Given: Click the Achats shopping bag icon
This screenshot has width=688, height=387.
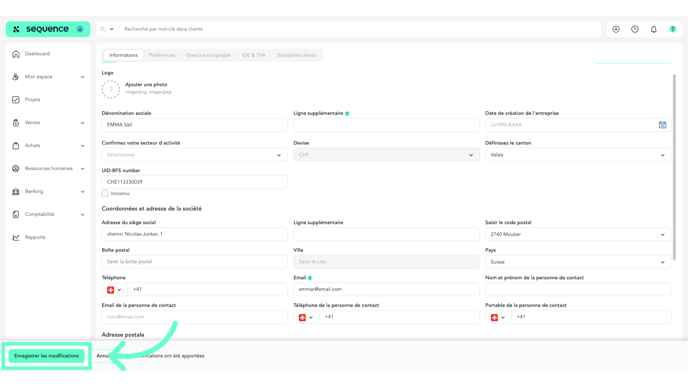Looking at the screenshot, I should 16,146.
